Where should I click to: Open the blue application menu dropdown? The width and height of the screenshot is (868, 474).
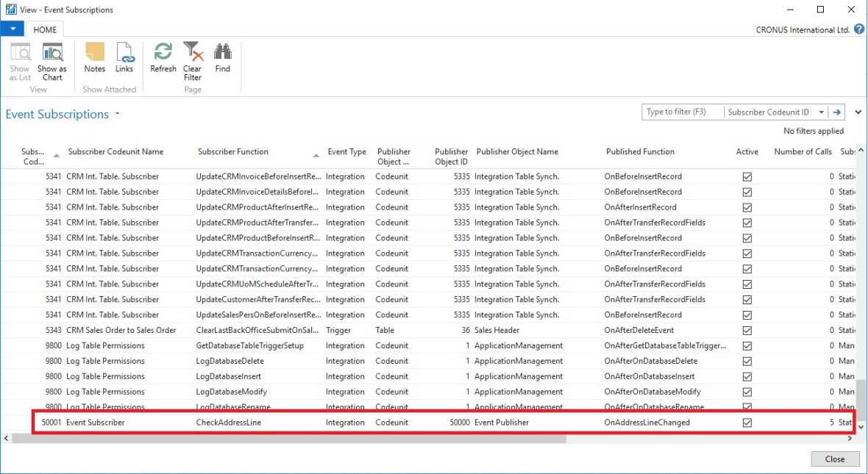click(x=13, y=29)
